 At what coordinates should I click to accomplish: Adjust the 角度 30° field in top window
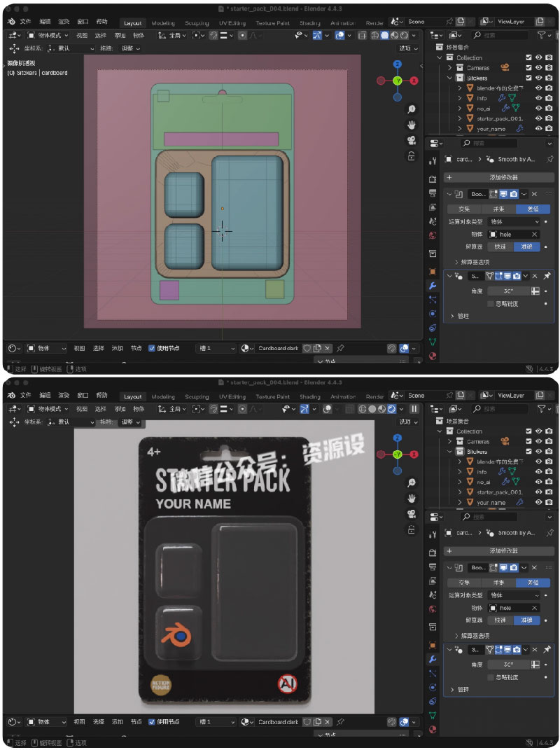508,291
